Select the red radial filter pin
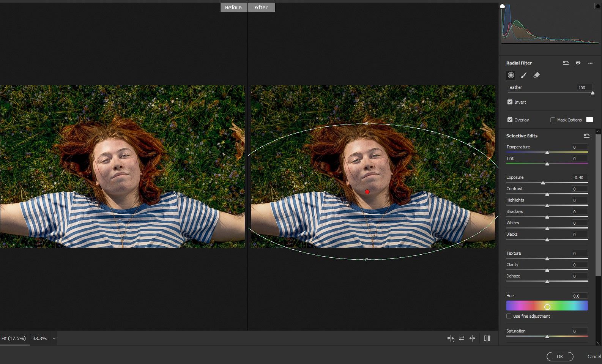Image resolution: width=602 pixels, height=364 pixels. click(x=367, y=192)
